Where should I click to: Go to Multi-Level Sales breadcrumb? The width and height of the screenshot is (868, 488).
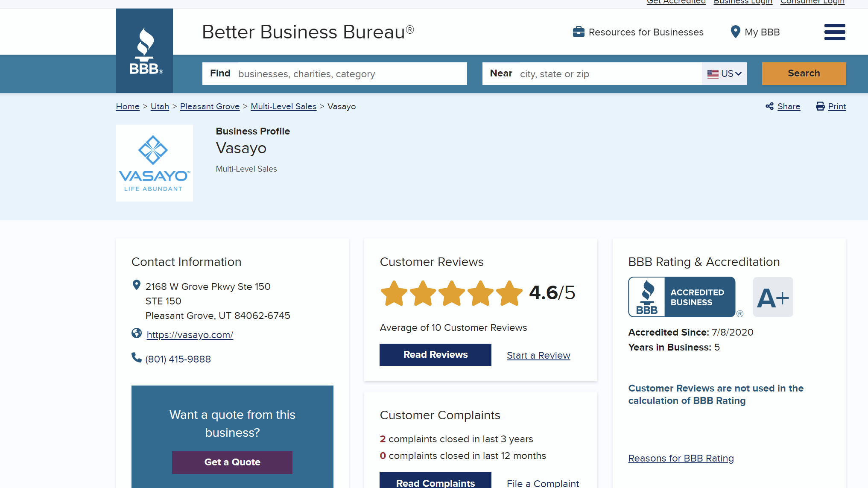(x=283, y=106)
